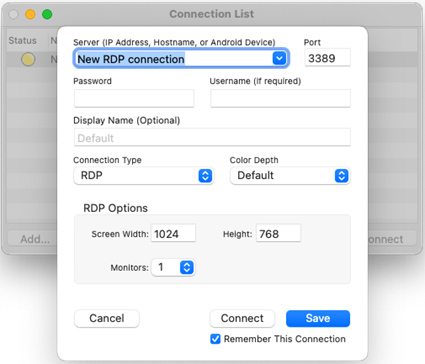Viewport: 425px width, 364px height.
Task: Focus the Password input field
Action: point(134,98)
